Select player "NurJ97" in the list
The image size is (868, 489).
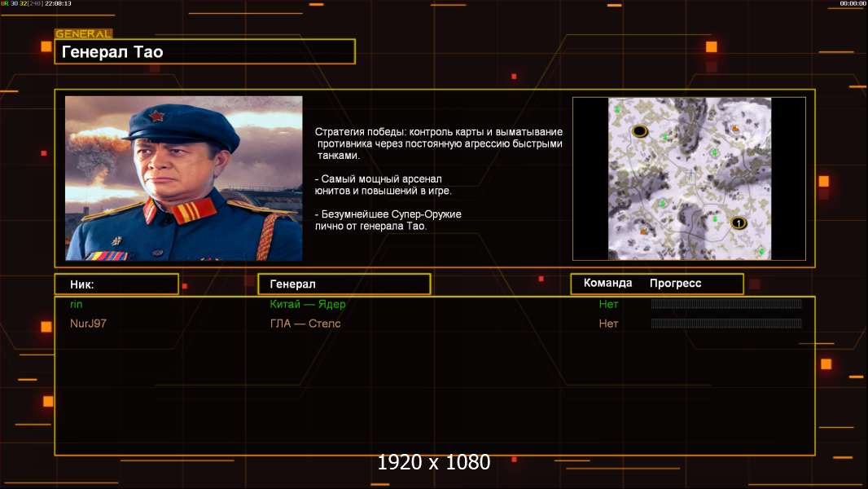(x=88, y=324)
